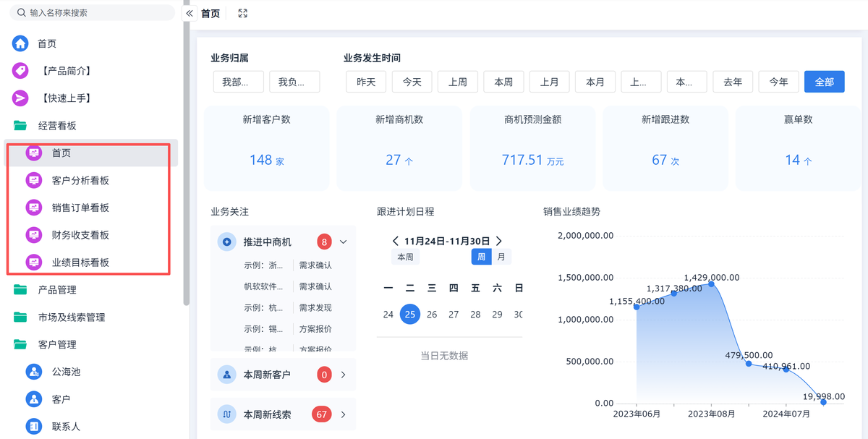The image size is (868, 439).
Task: Open 【产品简介】 tag icon item
Action: 20,71
